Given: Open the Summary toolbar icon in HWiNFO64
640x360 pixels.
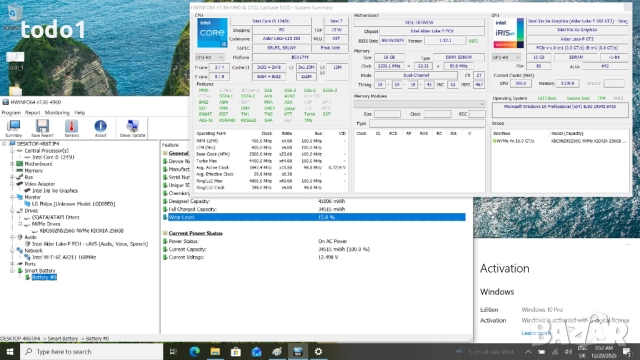Looking at the screenshot, I should [x=13, y=128].
